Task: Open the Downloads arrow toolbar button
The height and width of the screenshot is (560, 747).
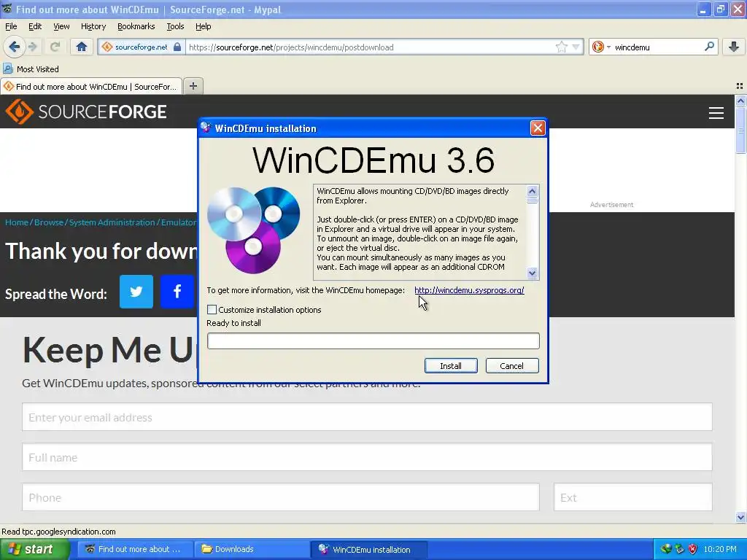Action: coord(734,47)
